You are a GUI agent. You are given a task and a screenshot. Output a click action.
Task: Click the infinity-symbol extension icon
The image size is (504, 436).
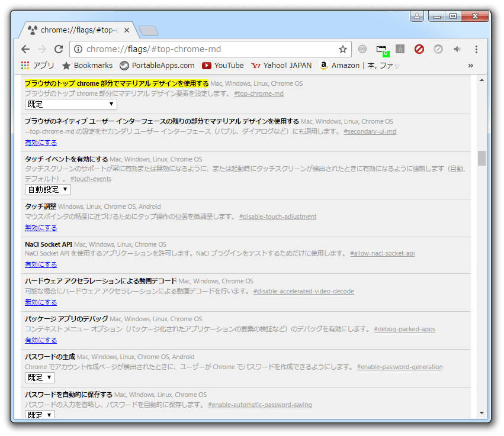(362, 49)
